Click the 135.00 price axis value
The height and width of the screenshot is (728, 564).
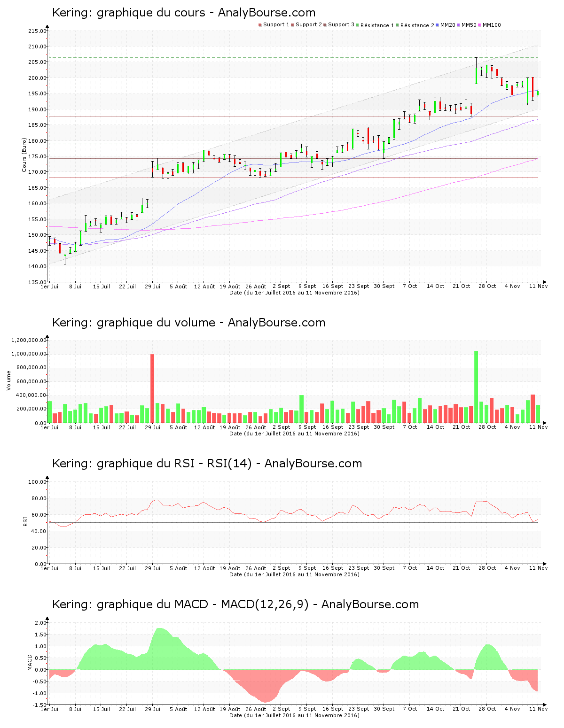click(37, 282)
